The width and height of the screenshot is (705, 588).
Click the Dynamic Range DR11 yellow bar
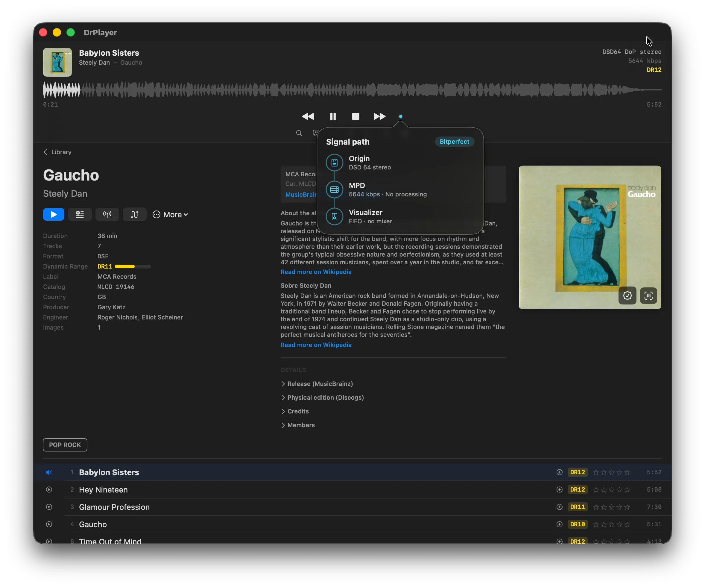tap(133, 266)
